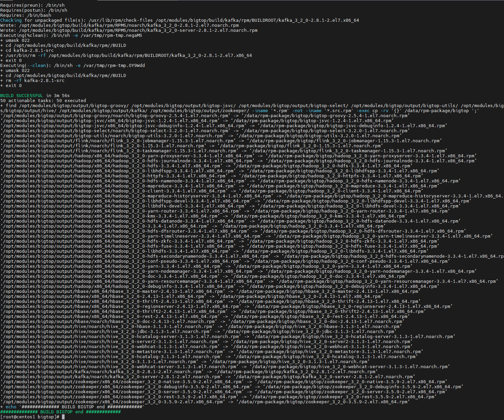
Task: Click the Requires: /bin/bash line
Action: point(26,15)
